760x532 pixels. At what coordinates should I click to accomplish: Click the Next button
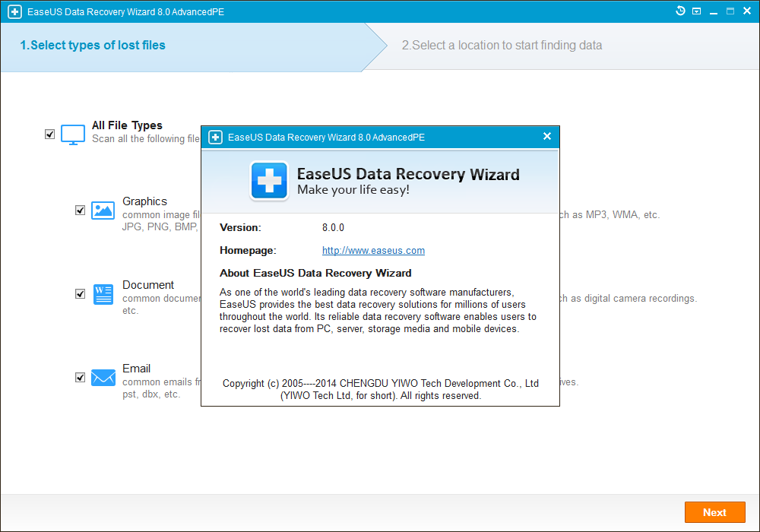point(715,512)
